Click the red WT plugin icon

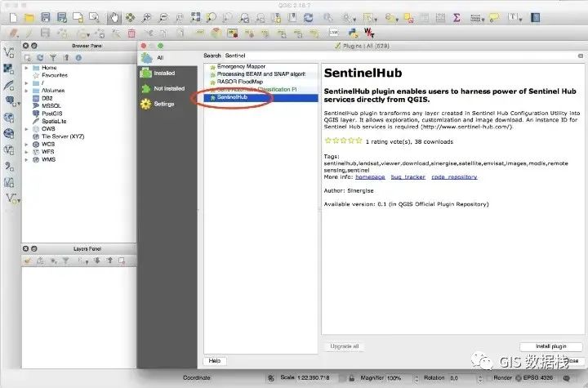[x=369, y=33]
